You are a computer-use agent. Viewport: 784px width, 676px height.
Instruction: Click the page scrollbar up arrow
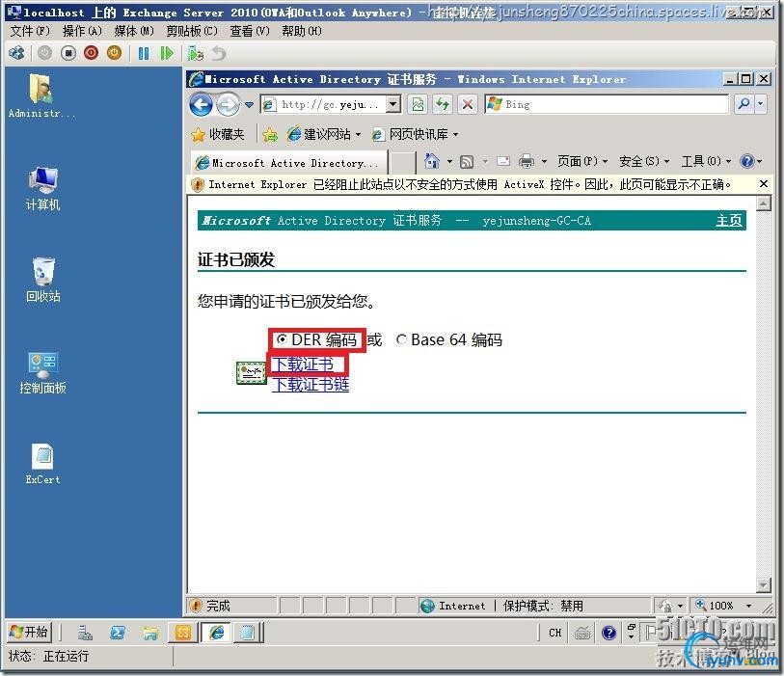click(x=764, y=203)
